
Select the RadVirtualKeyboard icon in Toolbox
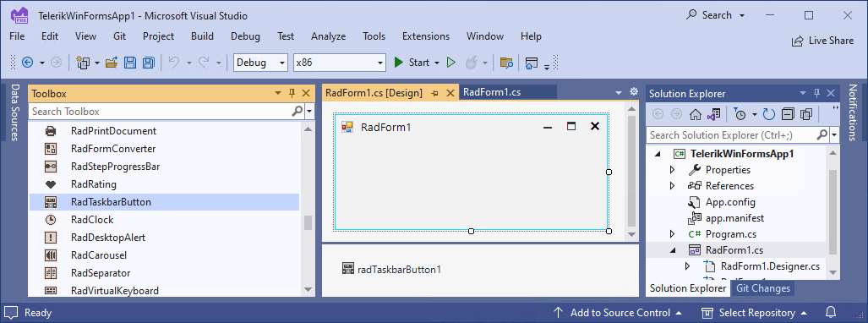pyautogui.click(x=51, y=290)
